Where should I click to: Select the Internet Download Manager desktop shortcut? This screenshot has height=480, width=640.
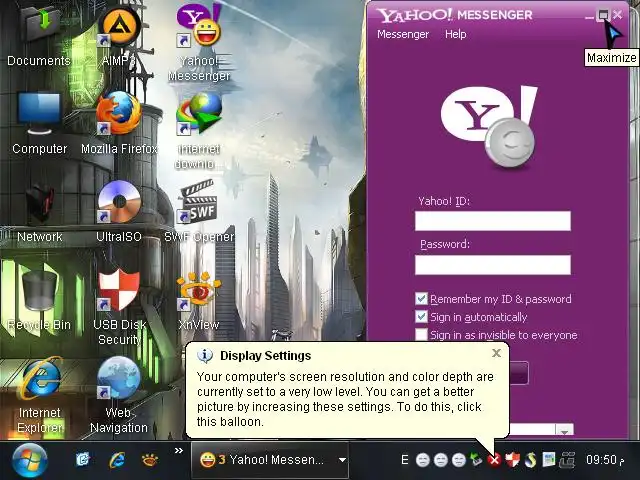pyautogui.click(x=199, y=131)
